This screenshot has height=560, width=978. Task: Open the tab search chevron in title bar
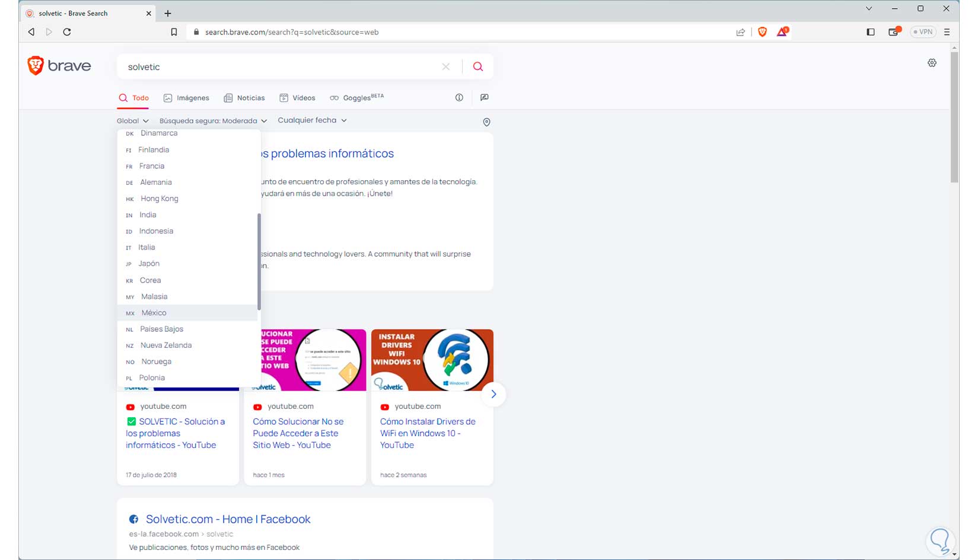pos(869,9)
